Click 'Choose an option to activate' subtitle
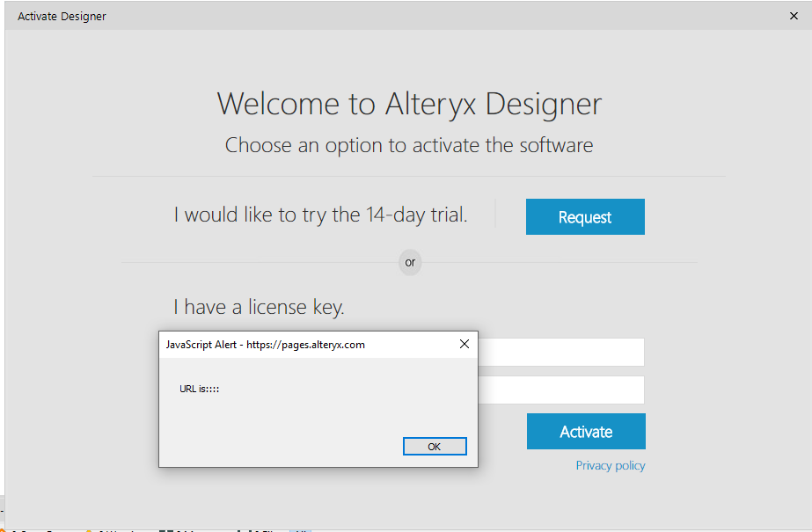This screenshot has width=812, height=532. click(409, 145)
